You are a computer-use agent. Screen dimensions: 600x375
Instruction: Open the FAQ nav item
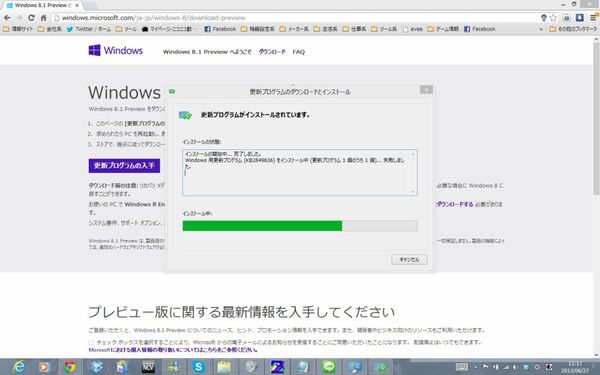tap(298, 52)
